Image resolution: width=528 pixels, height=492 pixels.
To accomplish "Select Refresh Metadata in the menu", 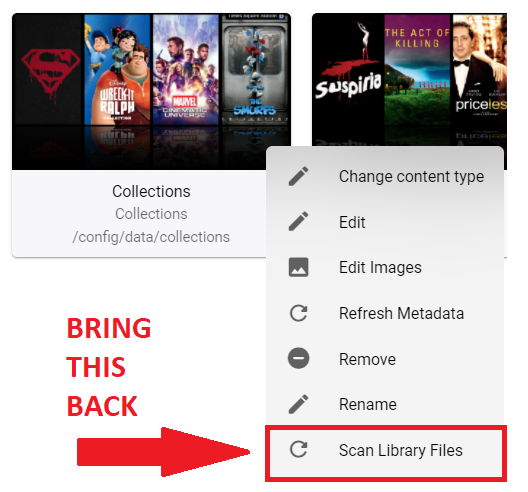I will (385, 313).
